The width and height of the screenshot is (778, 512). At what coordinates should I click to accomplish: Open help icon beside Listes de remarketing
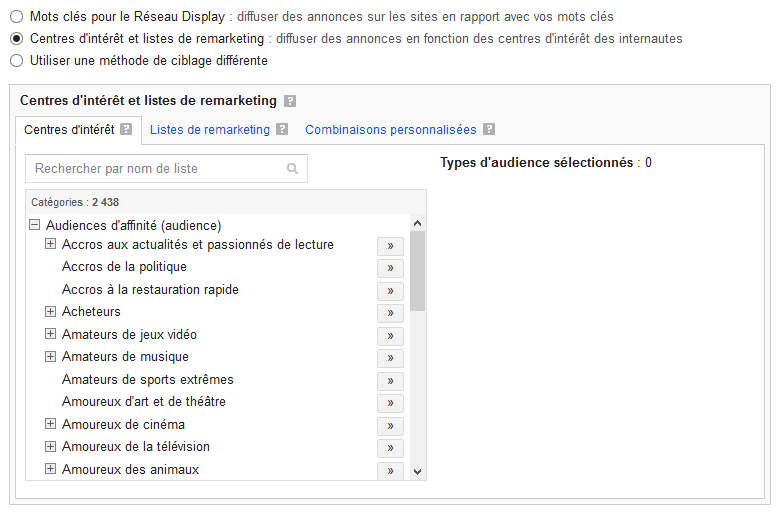click(282, 129)
